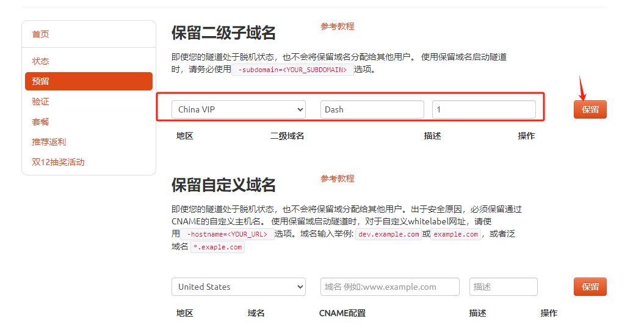This screenshot has width=644, height=335.
Task: Click 描述 header in subdomain table
Action: (432, 136)
